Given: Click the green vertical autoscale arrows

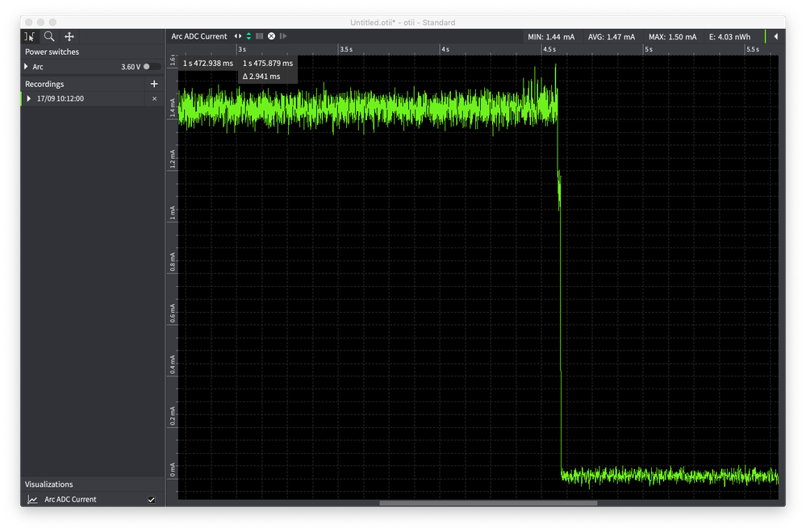Looking at the screenshot, I should (248, 36).
